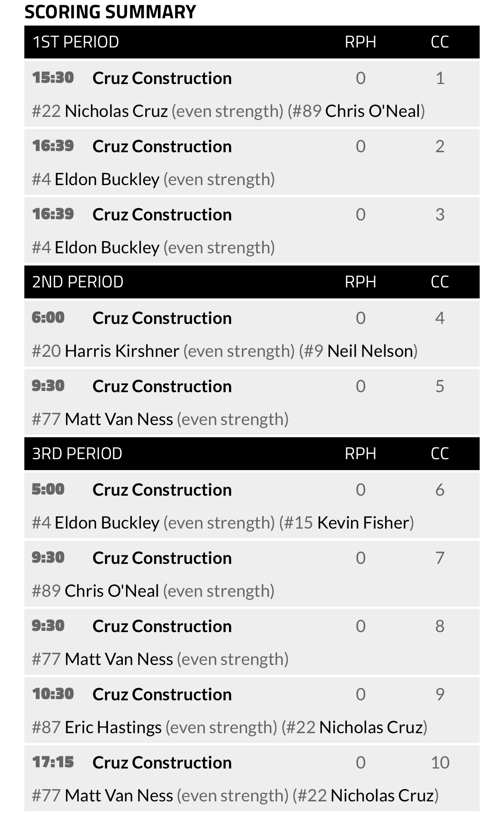The image size is (504, 816).
Task: Open Matt Van Ness on the 17:15 goal
Action: pos(119,796)
